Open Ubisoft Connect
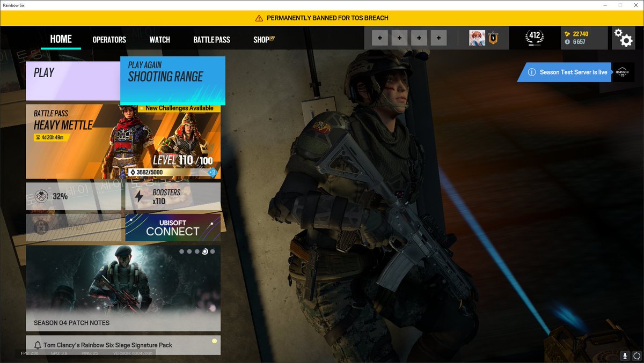 173,227
